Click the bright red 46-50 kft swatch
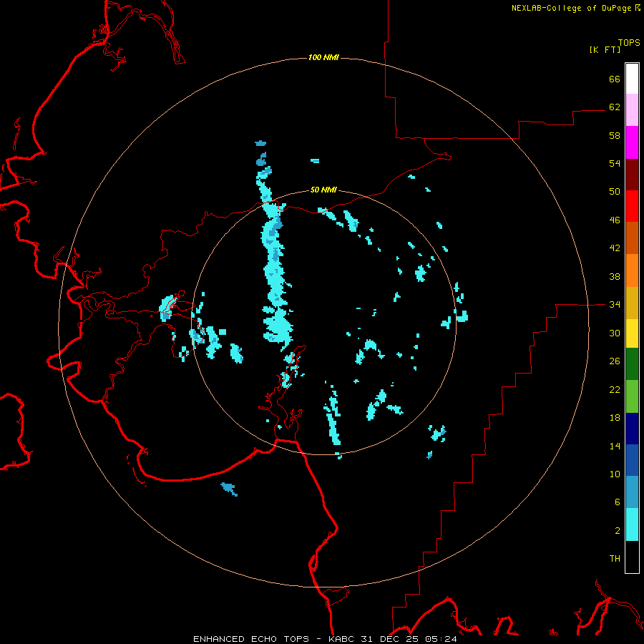 coord(632,206)
